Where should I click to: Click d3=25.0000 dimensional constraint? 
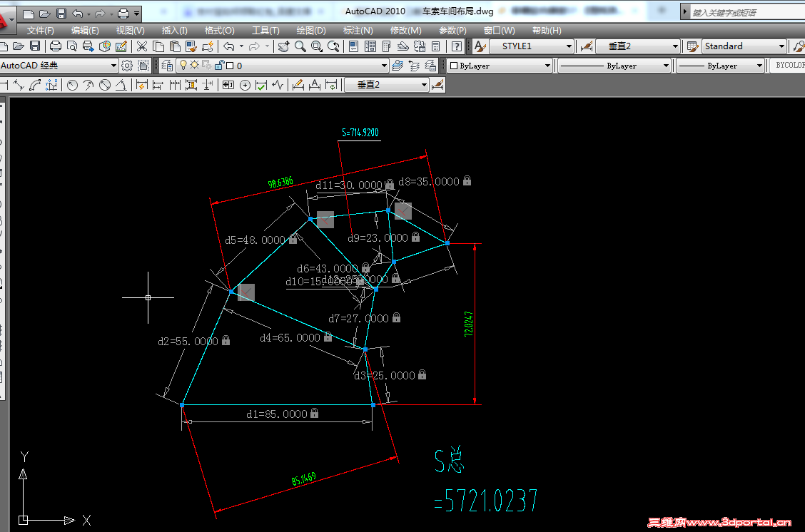click(385, 376)
